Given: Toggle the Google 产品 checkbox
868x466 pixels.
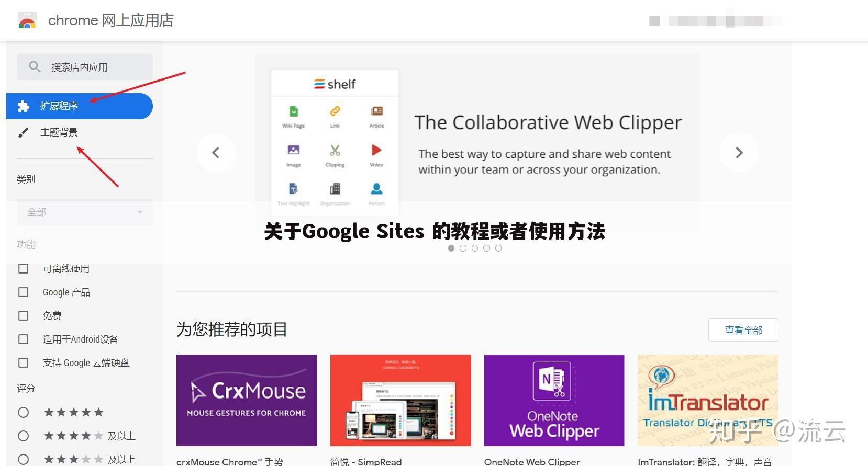Looking at the screenshot, I should (x=24, y=292).
